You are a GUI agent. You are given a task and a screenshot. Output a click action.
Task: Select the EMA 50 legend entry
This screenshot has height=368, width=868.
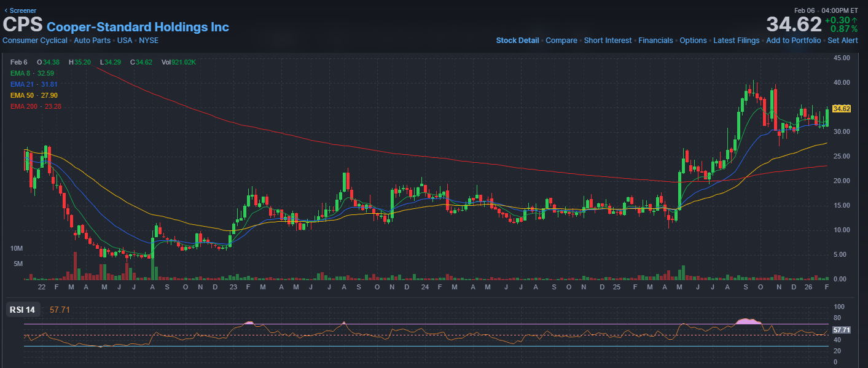pyautogui.click(x=34, y=95)
